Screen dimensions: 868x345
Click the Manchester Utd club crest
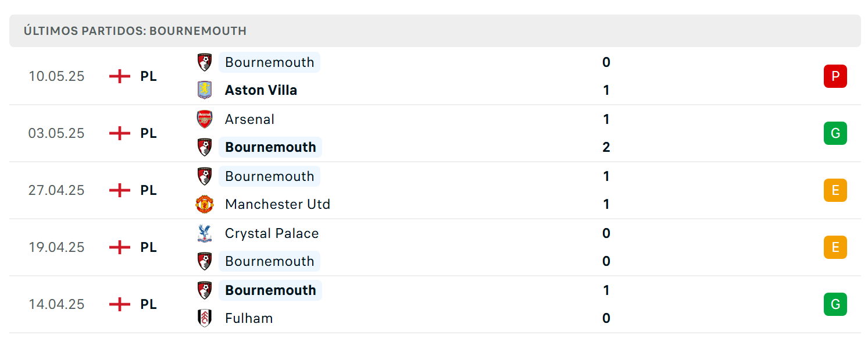click(x=205, y=204)
